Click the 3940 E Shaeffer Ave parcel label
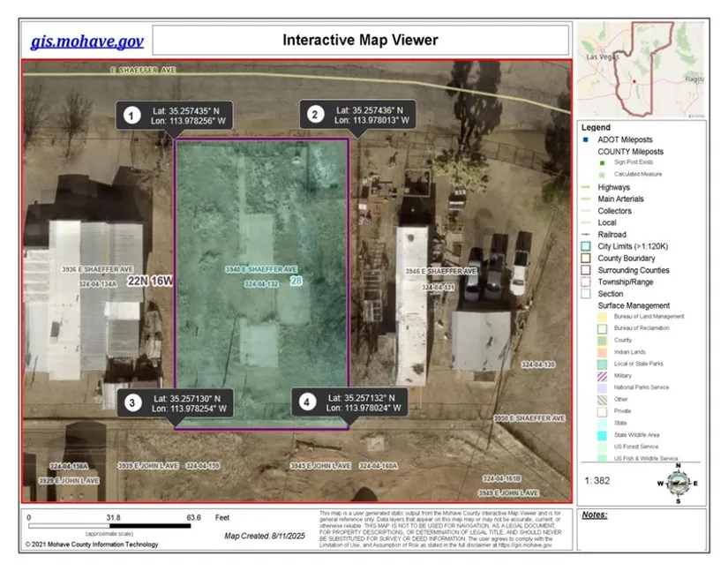This screenshot has height=571, width=728. point(261,269)
